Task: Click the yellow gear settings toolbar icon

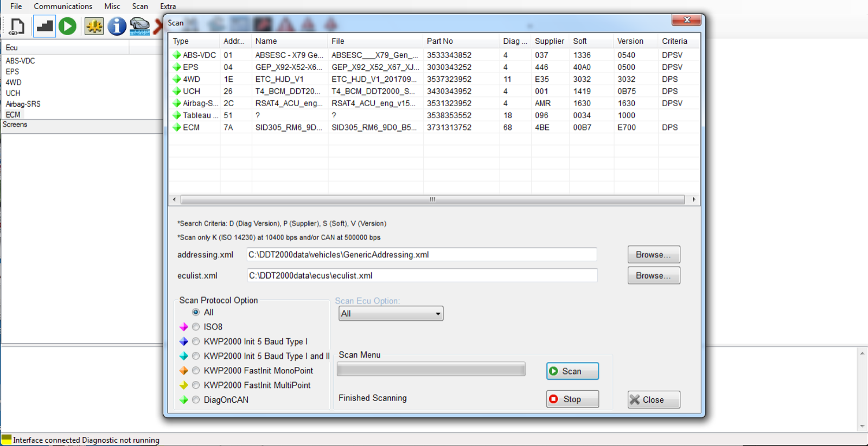Action: [94, 26]
